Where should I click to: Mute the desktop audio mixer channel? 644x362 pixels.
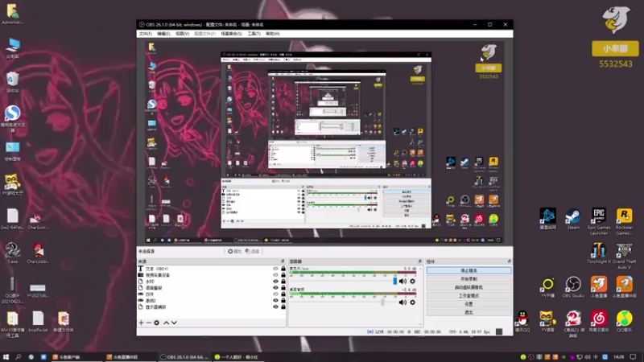pos(402,302)
